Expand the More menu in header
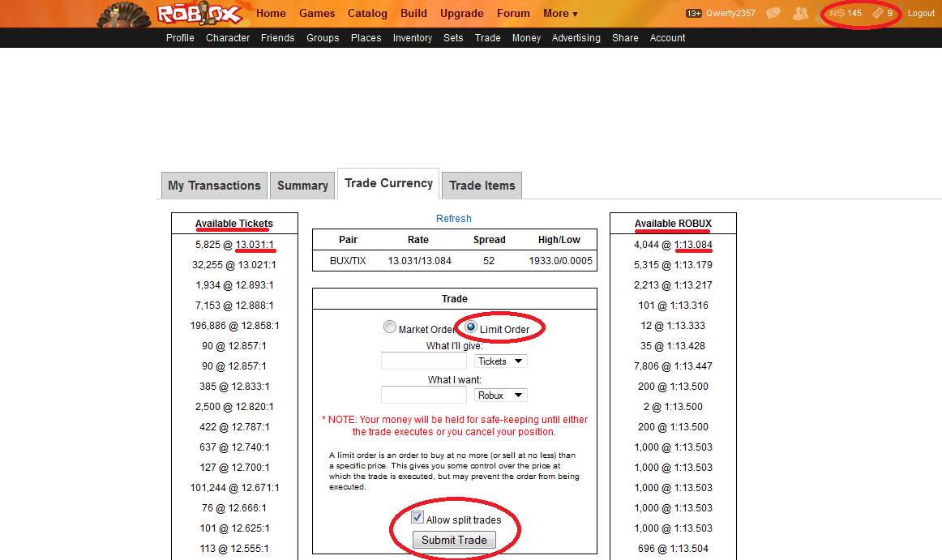This screenshot has width=942, height=560. [560, 13]
